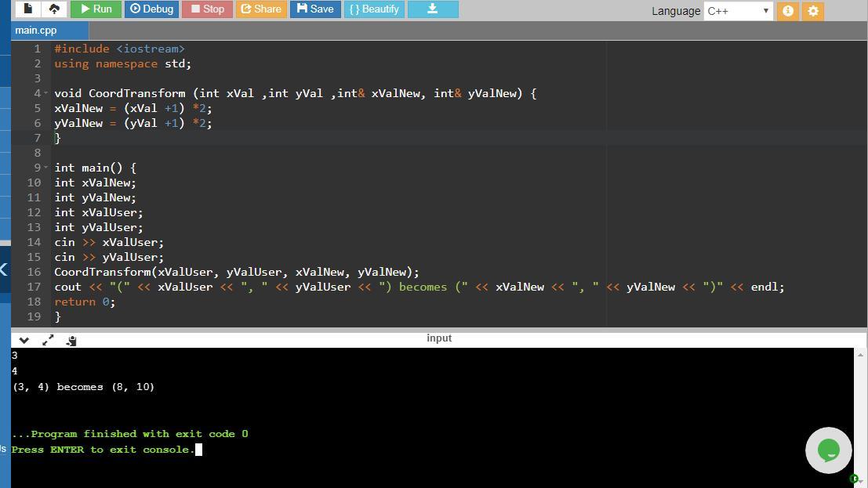Format the code with the Beautify button
Image resolution: width=868 pixels, height=488 pixels.
point(374,9)
